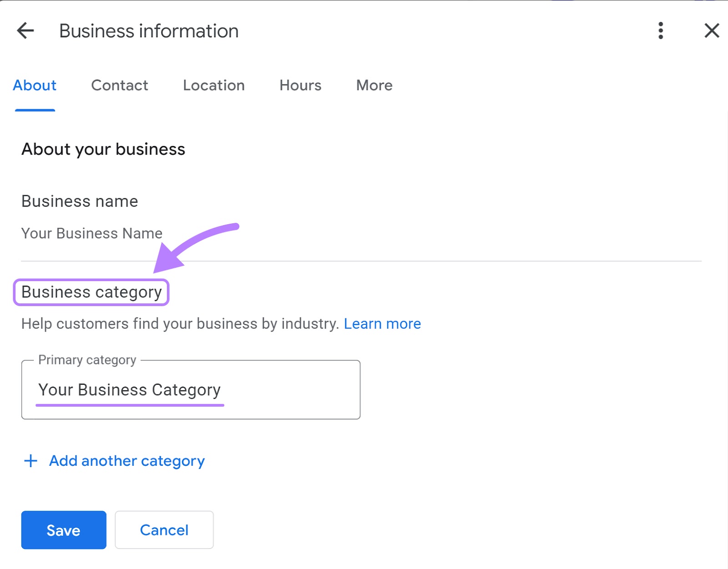The height and width of the screenshot is (569, 728).
Task: Click the Business information title
Action: click(148, 30)
